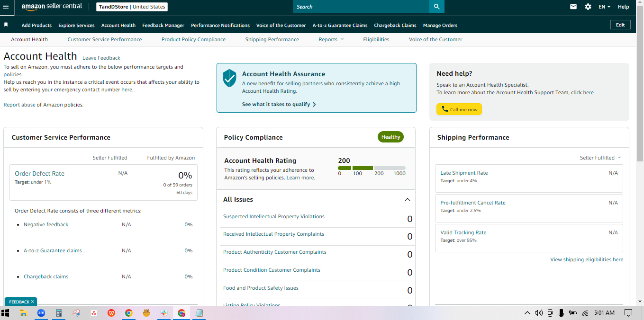Open Manage Orders menu item
This screenshot has width=644, height=320.
[440, 25]
